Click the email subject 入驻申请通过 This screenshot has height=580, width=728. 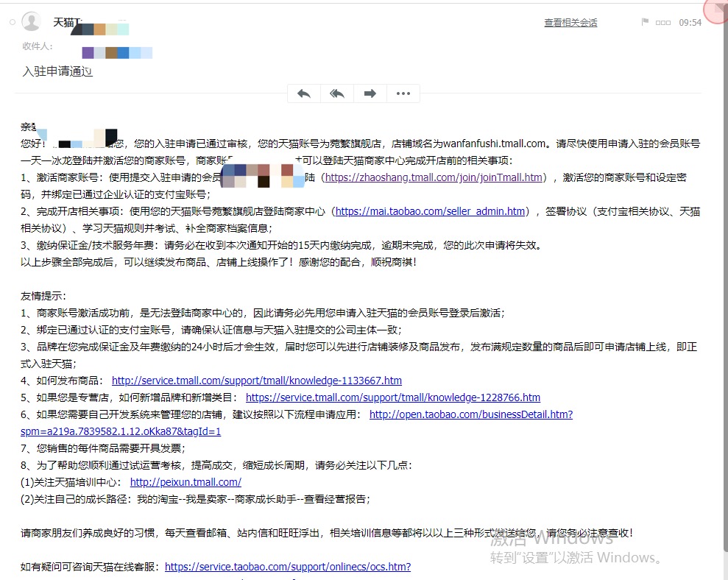[57, 71]
